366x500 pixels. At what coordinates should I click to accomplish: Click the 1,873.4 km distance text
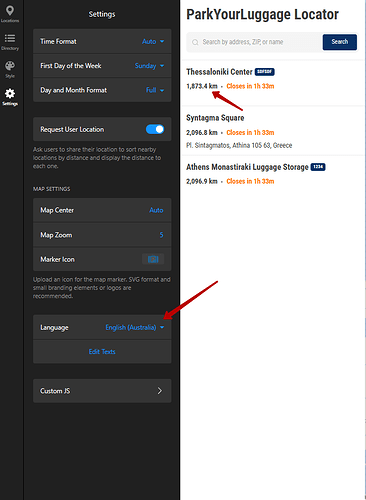click(x=202, y=86)
